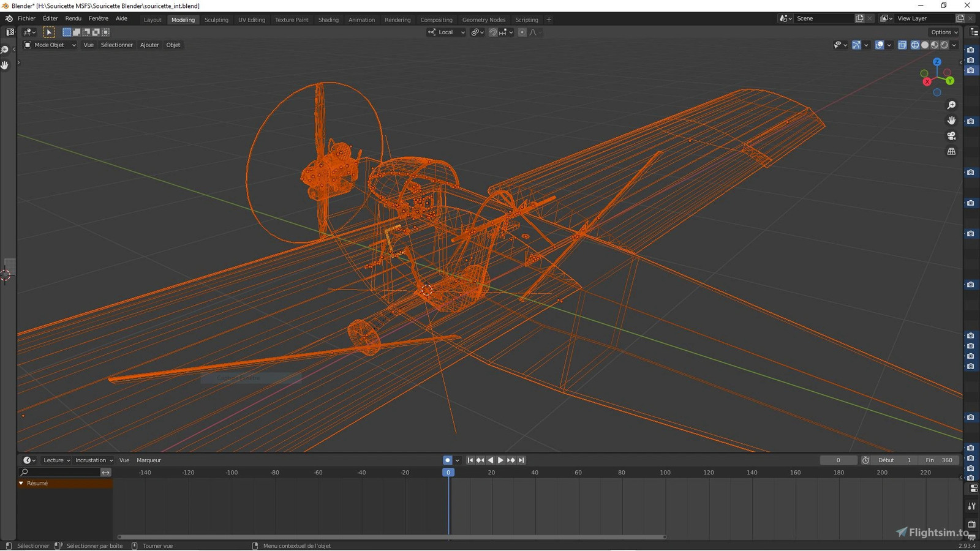Image resolution: width=980 pixels, height=551 pixels.
Task: Click the tool properties tab icon
Action: point(971,506)
